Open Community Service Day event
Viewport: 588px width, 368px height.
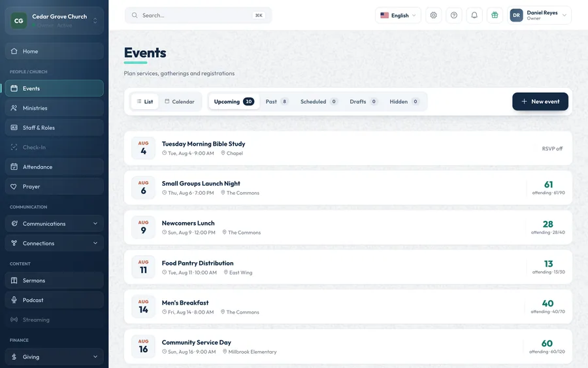coord(348,346)
